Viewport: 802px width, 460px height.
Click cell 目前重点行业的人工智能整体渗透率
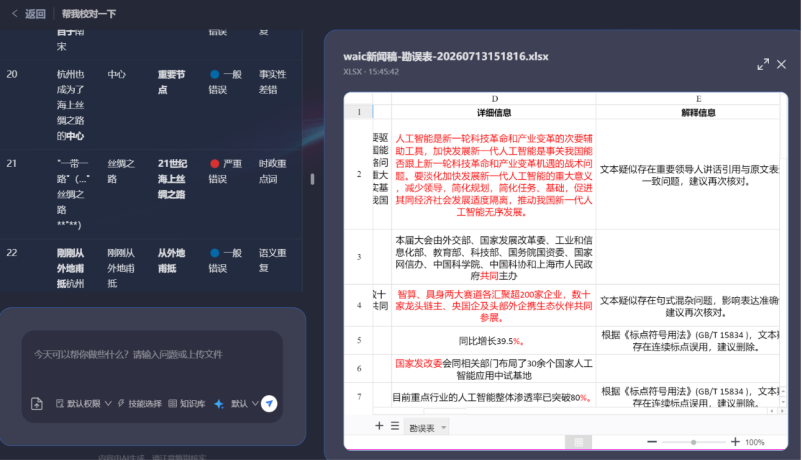[x=494, y=397]
